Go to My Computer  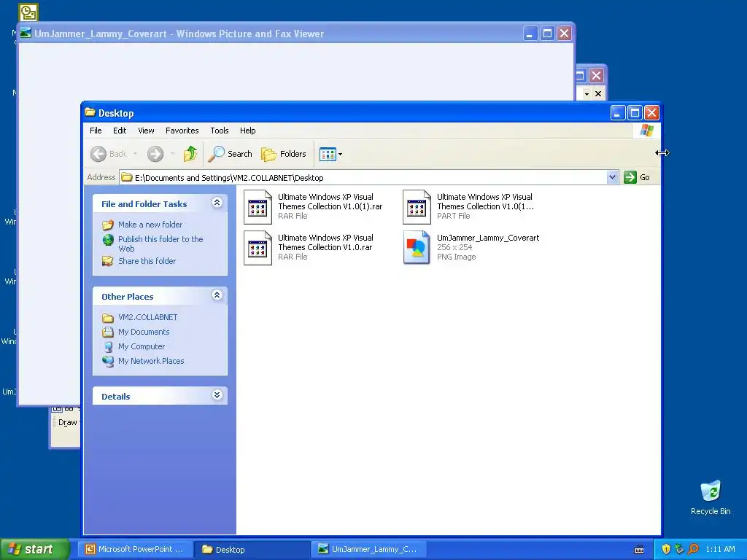[142, 346]
